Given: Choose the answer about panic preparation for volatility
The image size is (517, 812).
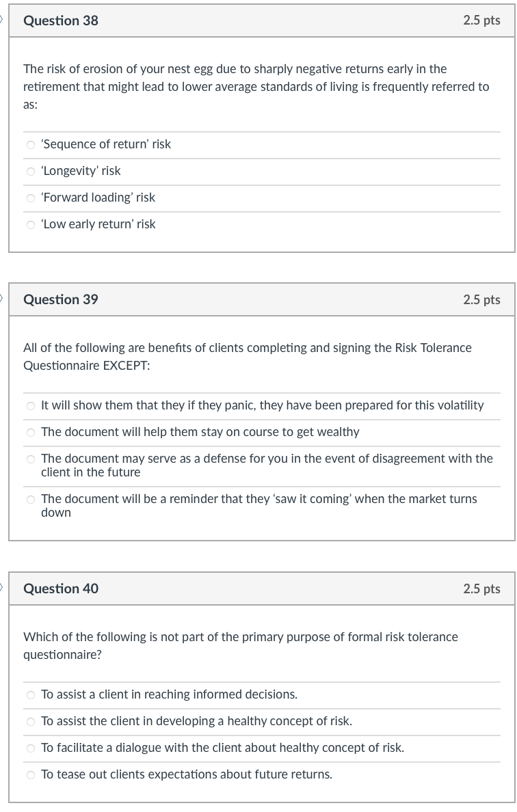Looking at the screenshot, I should (30, 405).
